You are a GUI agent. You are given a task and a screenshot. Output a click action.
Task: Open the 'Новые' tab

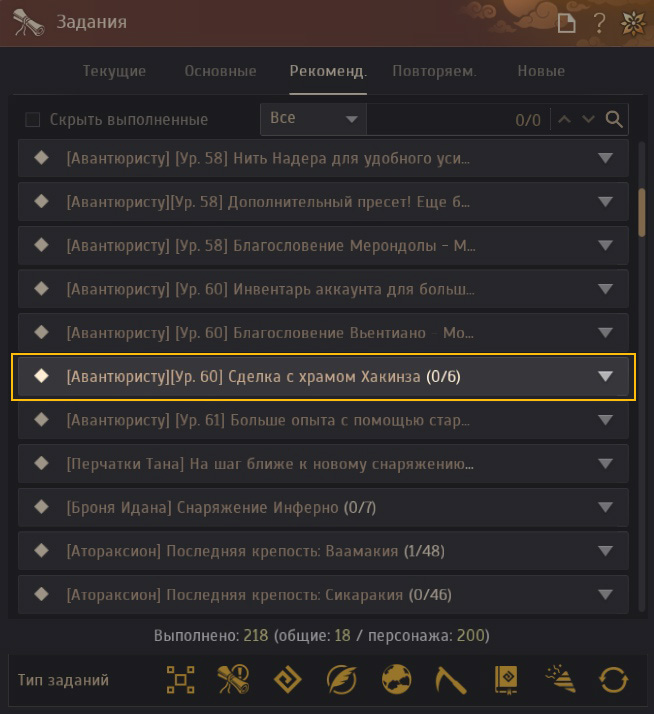(x=541, y=71)
